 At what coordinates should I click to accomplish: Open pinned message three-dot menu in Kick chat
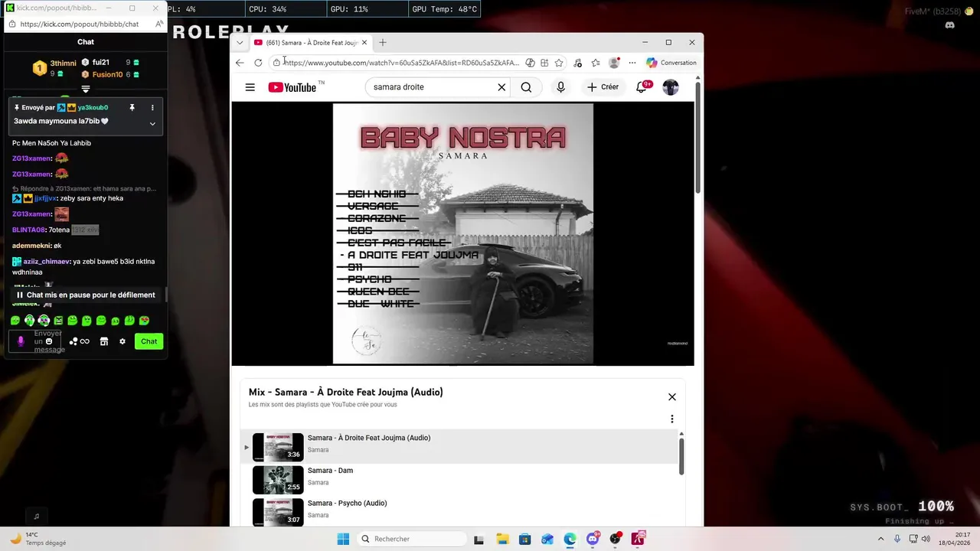[152, 108]
